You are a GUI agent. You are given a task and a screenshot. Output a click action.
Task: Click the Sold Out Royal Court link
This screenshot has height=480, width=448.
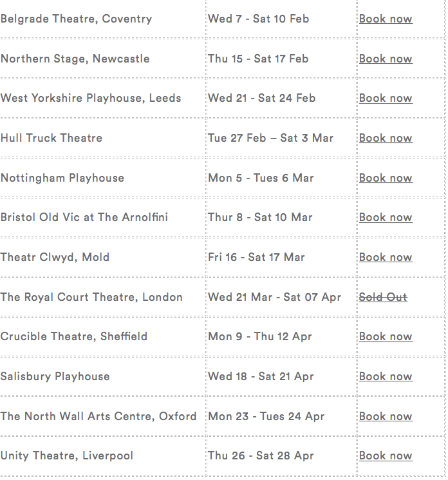tap(383, 297)
